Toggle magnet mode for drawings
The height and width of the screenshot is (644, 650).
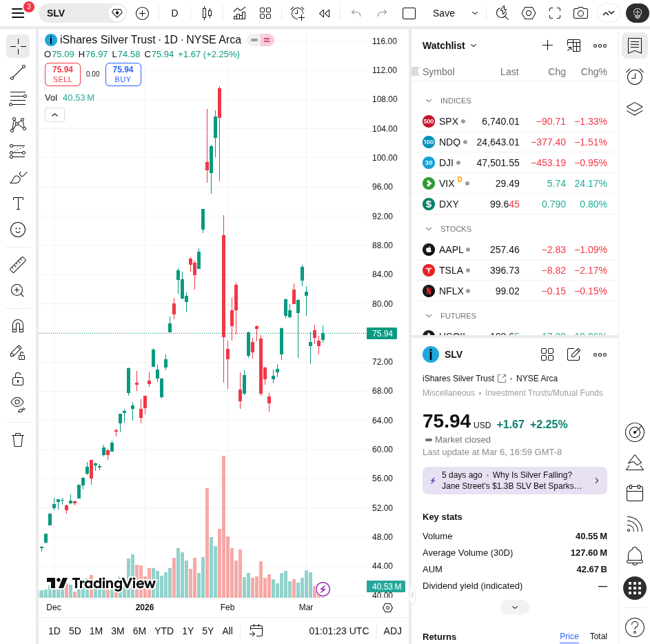[18, 325]
